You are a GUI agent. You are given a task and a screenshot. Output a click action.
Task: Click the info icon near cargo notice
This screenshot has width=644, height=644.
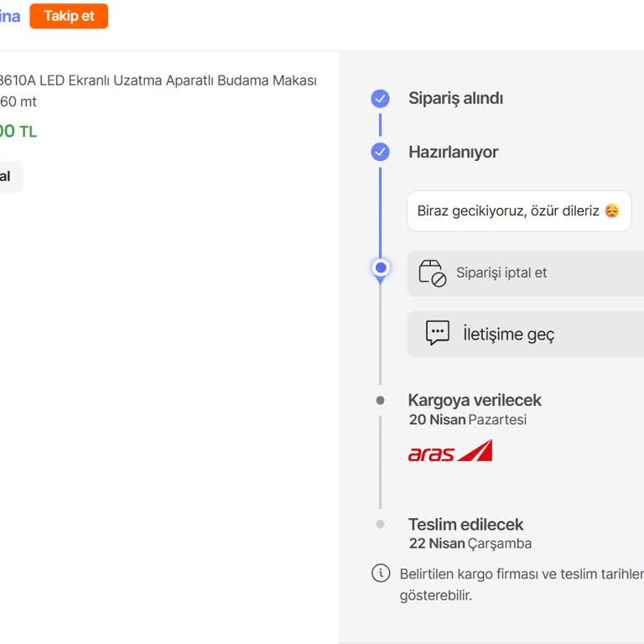(381, 574)
